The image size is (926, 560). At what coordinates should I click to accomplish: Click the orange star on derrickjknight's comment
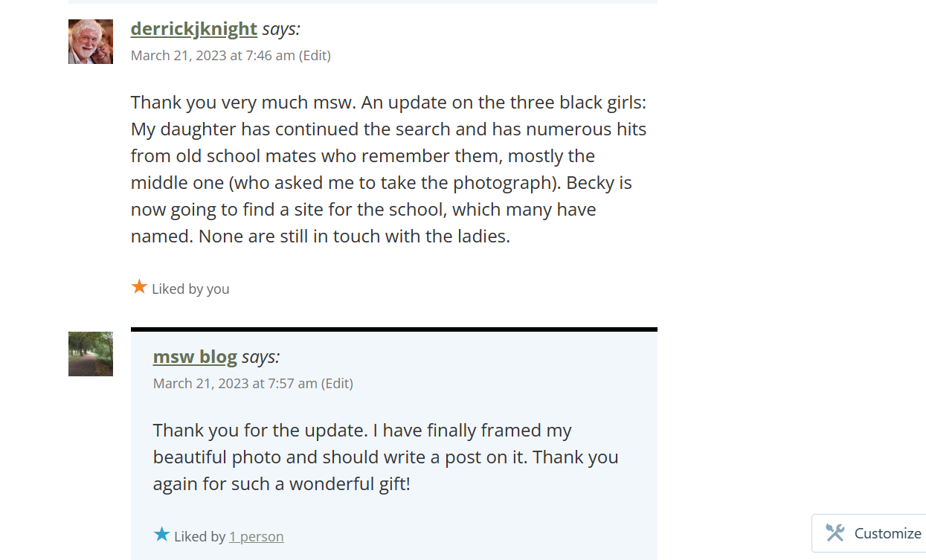coord(139,287)
